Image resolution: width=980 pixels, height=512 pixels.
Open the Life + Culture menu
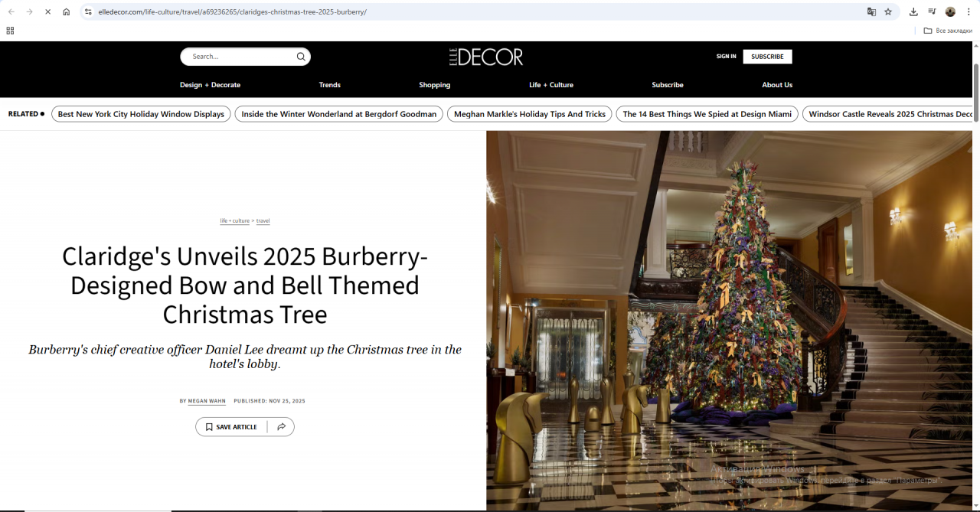click(550, 85)
